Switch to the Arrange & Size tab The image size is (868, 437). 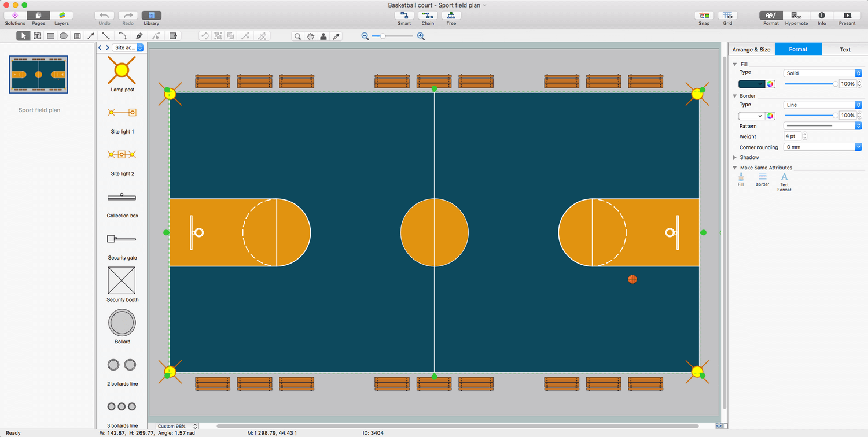[751, 50]
